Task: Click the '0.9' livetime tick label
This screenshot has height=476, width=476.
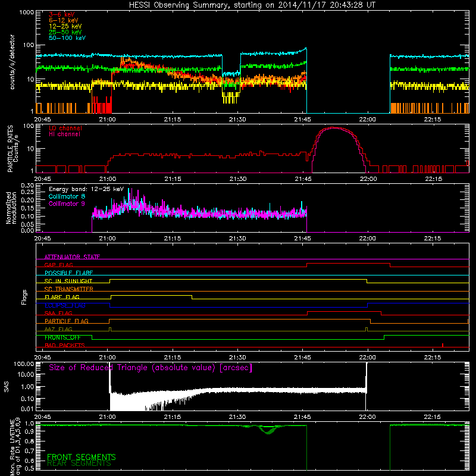Action: (x=29, y=432)
